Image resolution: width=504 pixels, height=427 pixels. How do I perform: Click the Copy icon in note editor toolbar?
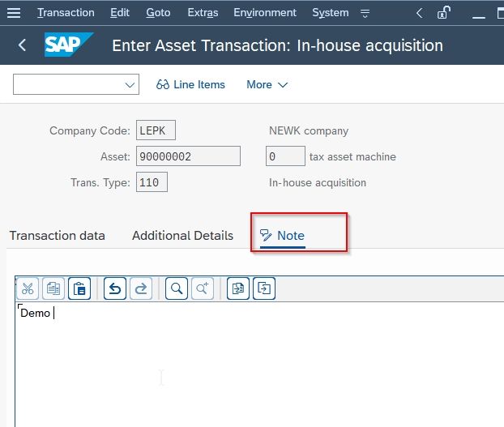53,288
